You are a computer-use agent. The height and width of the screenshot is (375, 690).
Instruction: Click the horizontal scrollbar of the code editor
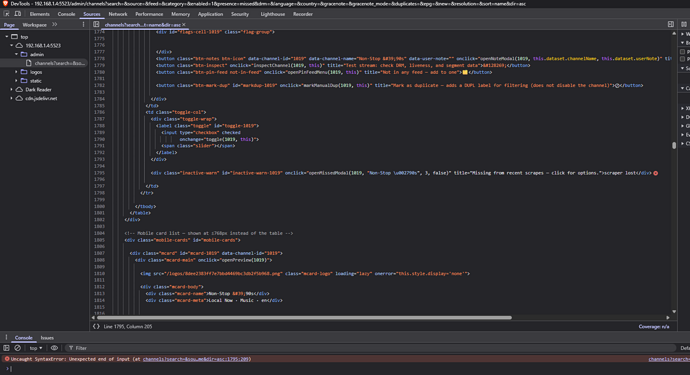304,317
